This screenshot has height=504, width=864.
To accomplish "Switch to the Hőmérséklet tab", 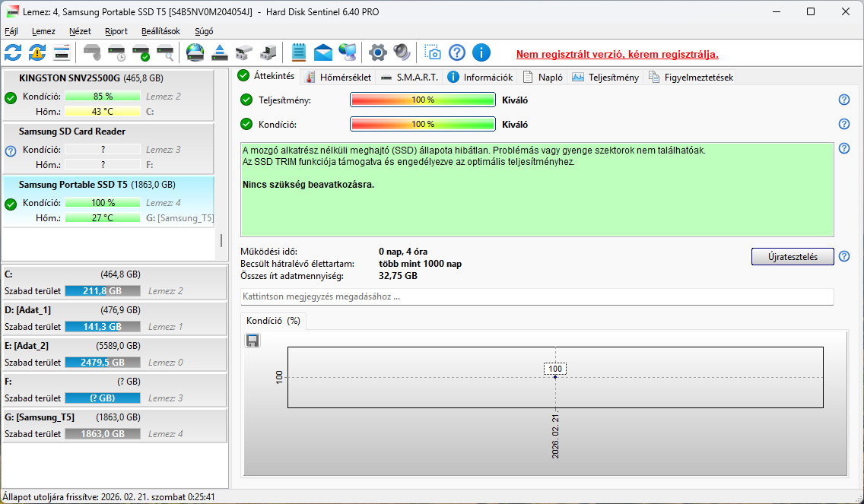I will point(338,77).
